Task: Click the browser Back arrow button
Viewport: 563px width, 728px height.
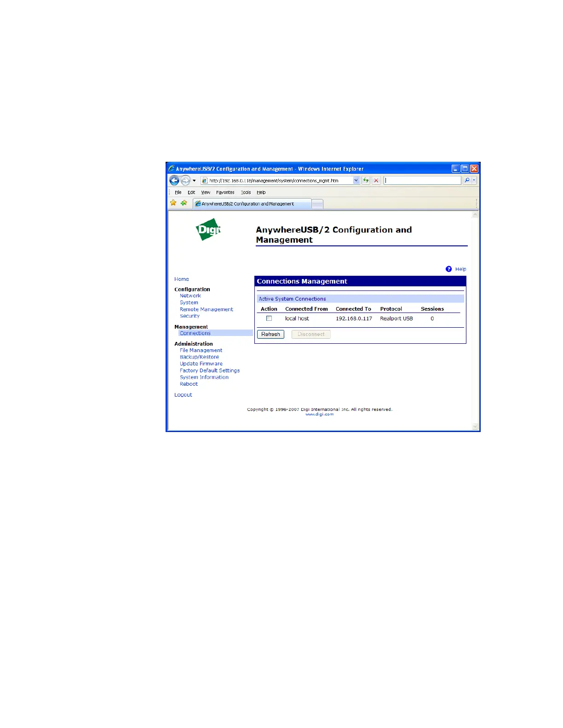Action: [x=174, y=181]
